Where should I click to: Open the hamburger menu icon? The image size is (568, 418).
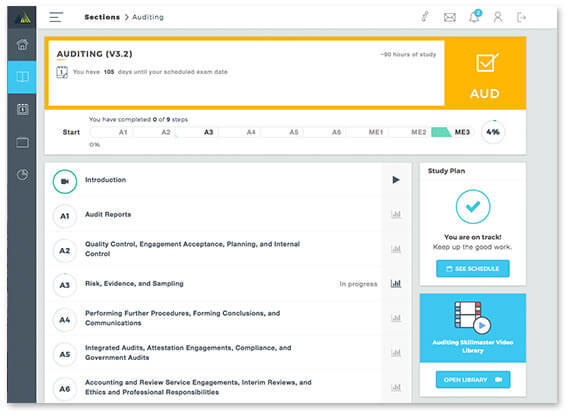tap(56, 17)
